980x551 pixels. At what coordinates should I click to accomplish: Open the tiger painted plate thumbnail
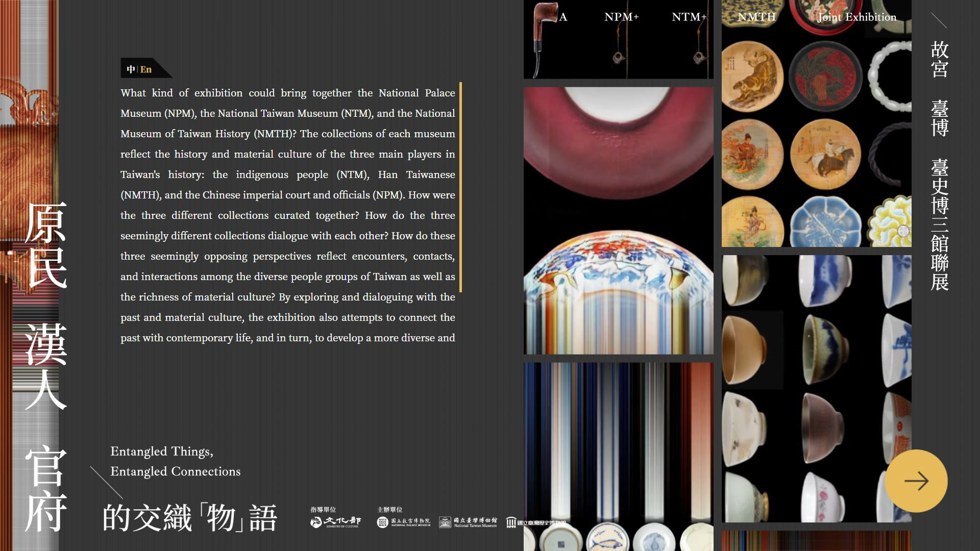click(x=752, y=77)
